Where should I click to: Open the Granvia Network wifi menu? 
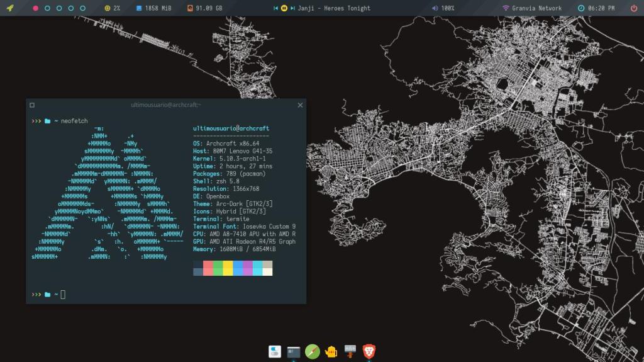point(531,8)
